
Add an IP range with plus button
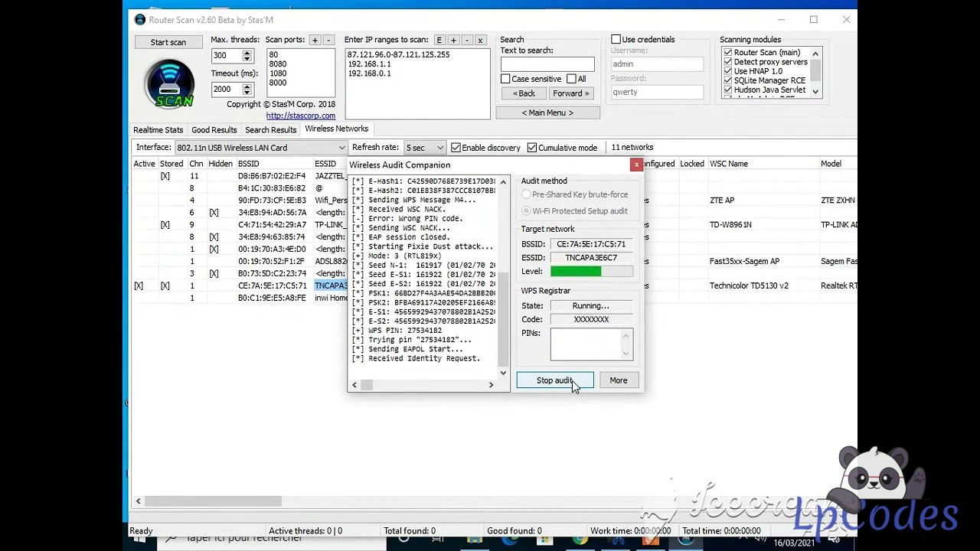(x=452, y=40)
